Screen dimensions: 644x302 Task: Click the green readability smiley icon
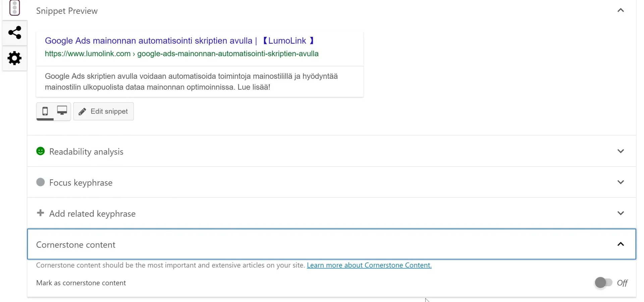point(40,151)
